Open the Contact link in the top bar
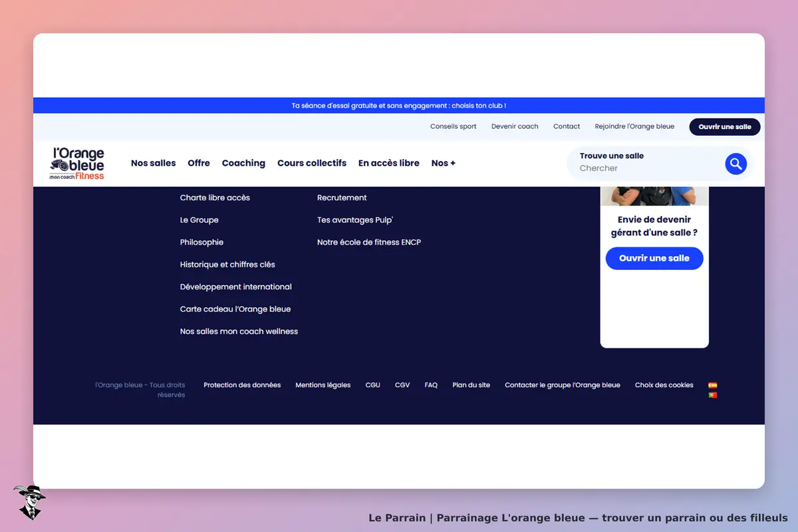Image resolution: width=798 pixels, height=532 pixels. point(567,126)
